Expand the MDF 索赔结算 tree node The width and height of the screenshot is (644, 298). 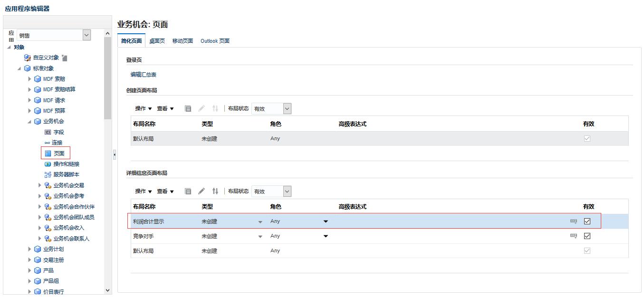tap(30, 89)
